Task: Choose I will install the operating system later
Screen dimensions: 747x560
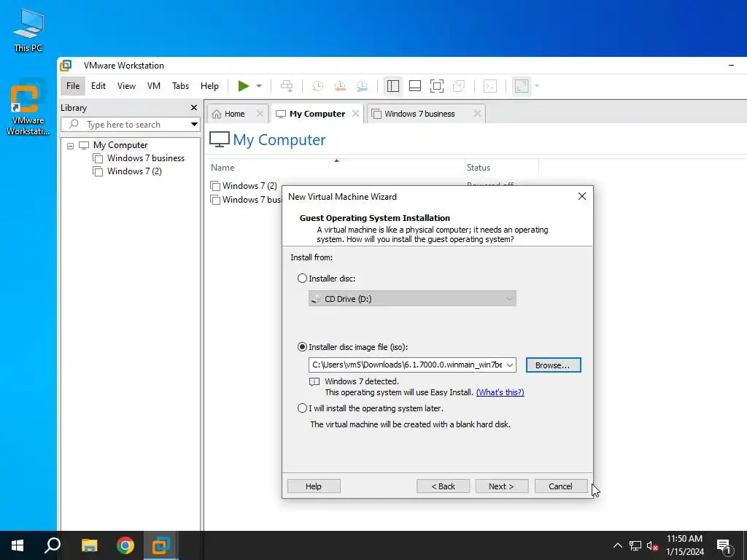Action: (302, 408)
